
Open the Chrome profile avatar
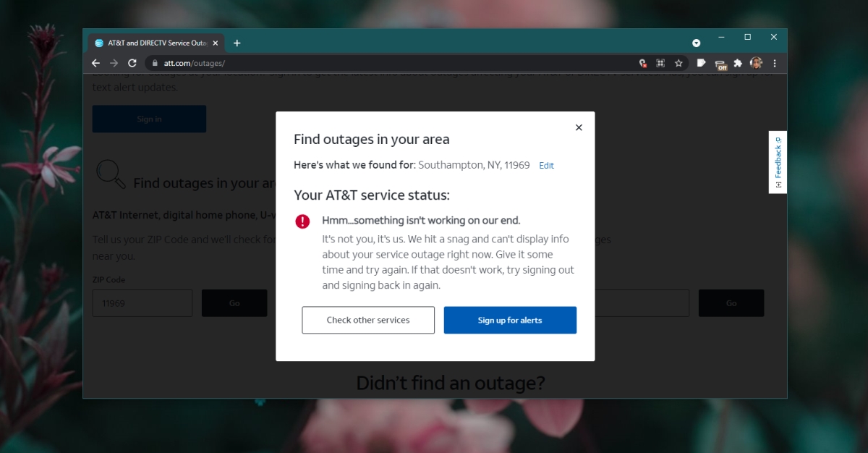[x=756, y=63]
